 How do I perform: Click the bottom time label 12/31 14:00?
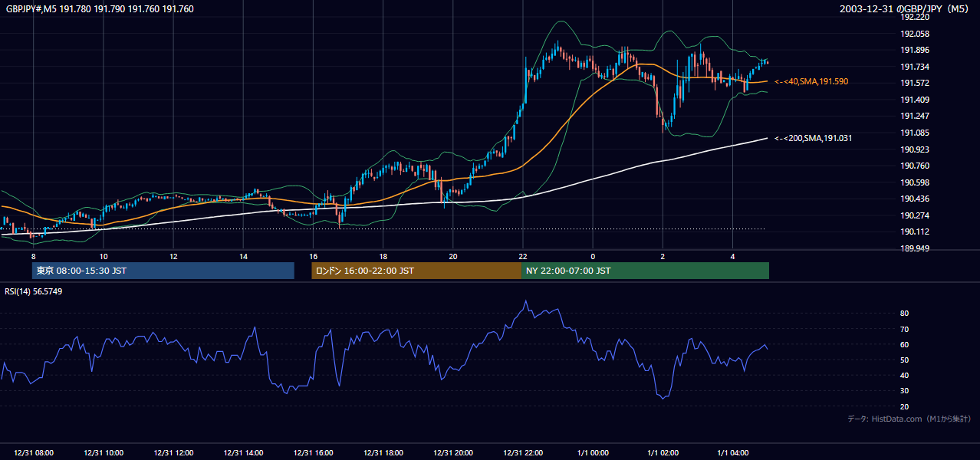[x=243, y=453]
